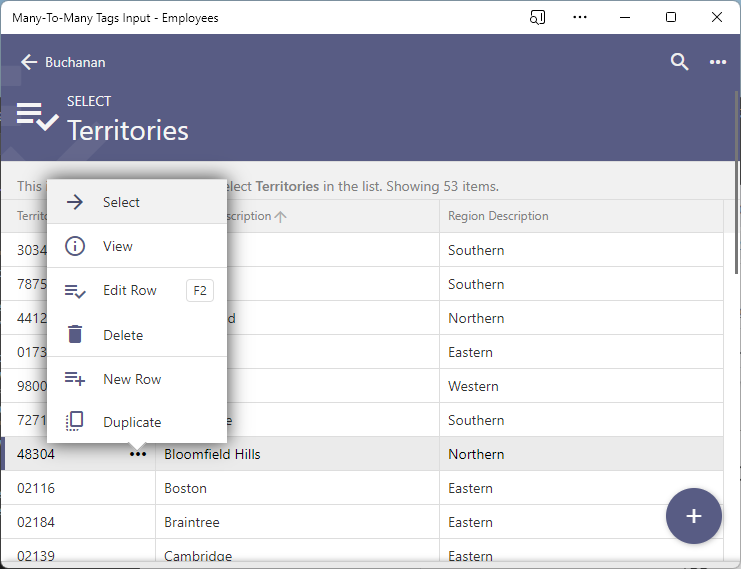
Task: Click the sort arrow on Description column
Action: coord(281,217)
